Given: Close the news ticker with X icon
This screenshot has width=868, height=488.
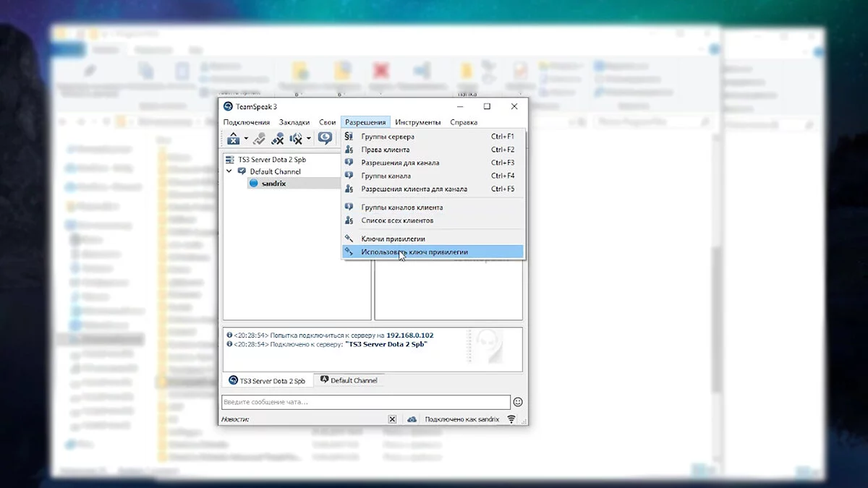Looking at the screenshot, I should point(392,419).
